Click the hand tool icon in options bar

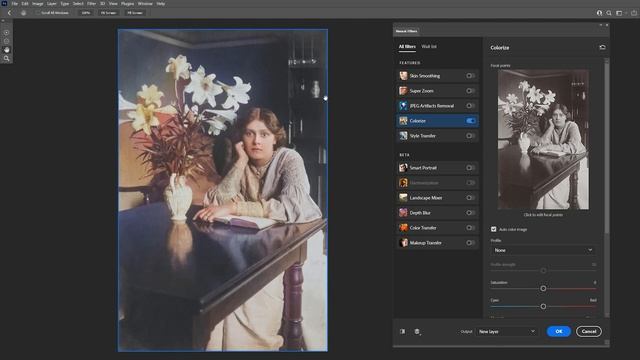[23, 13]
